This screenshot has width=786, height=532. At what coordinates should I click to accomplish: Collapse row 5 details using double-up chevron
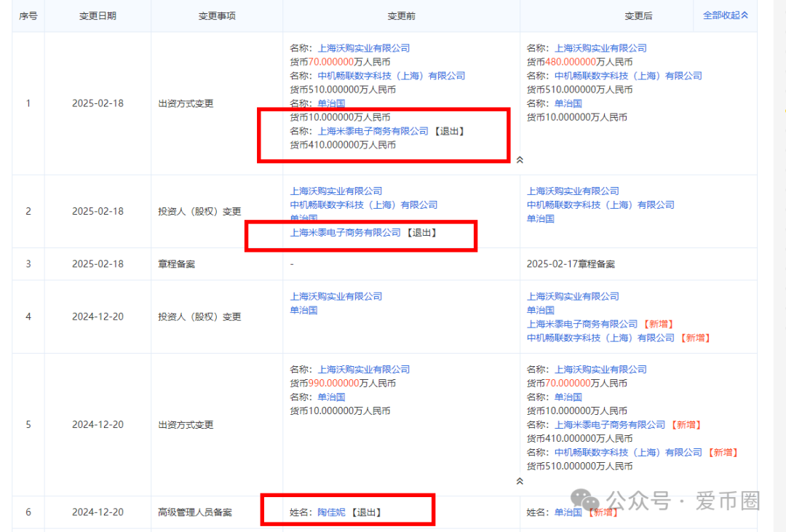click(521, 481)
